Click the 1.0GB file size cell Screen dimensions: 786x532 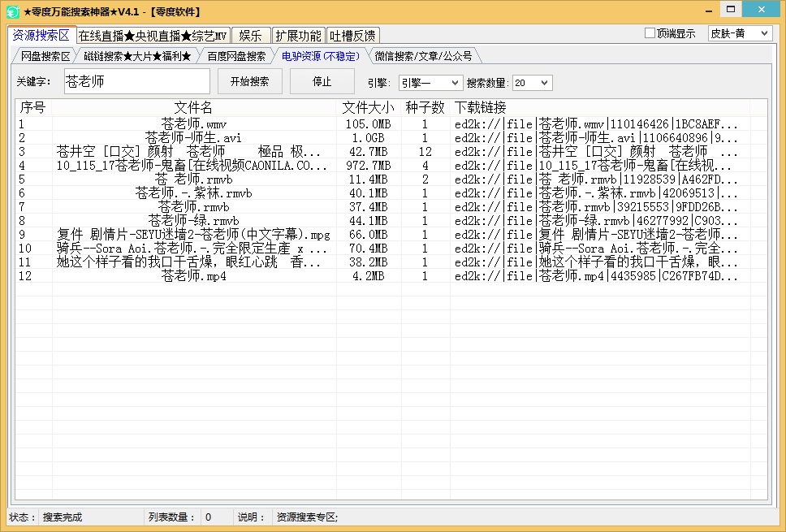(369, 138)
